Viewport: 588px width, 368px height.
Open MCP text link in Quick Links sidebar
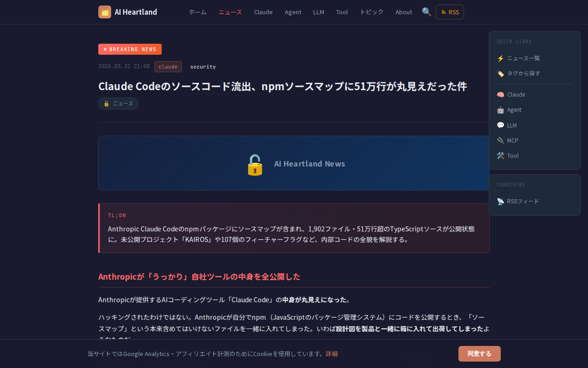pyautogui.click(x=513, y=140)
